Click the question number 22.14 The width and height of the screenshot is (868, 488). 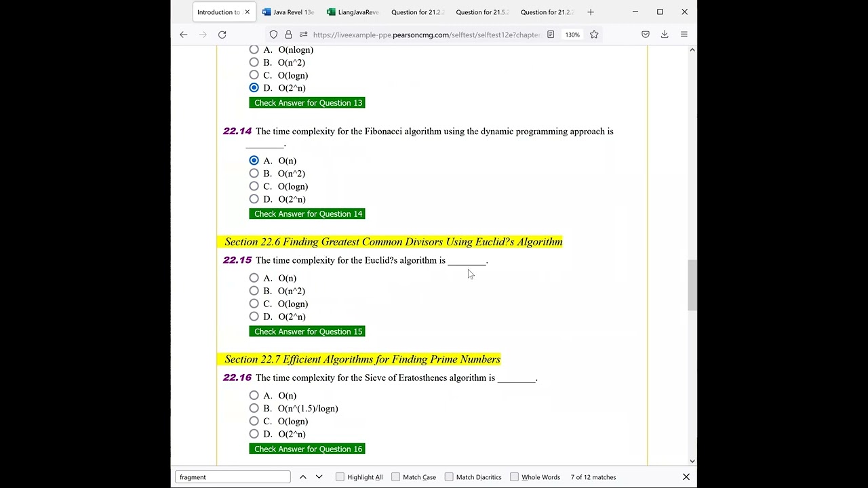237,131
